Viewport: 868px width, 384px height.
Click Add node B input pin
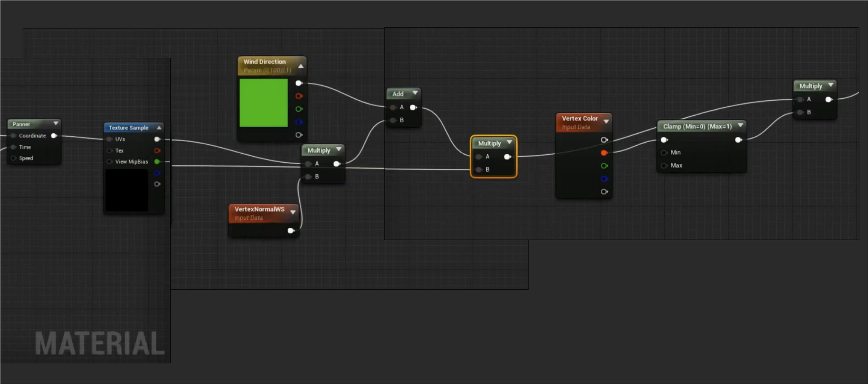[x=393, y=120]
